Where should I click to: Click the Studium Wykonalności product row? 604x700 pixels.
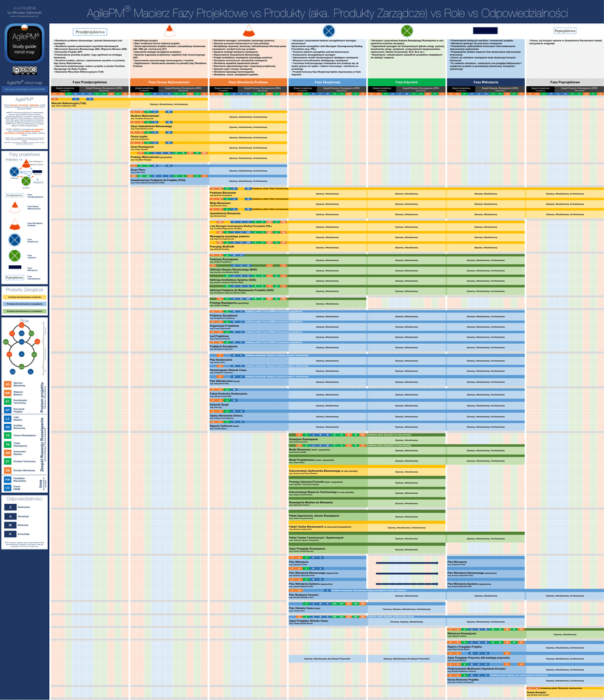click(145, 117)
